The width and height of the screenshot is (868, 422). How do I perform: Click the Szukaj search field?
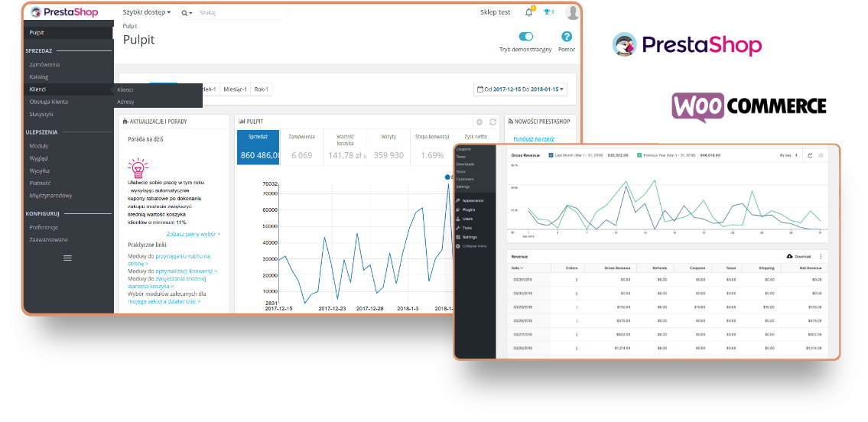pyautogui.click(x=237, y=13)
